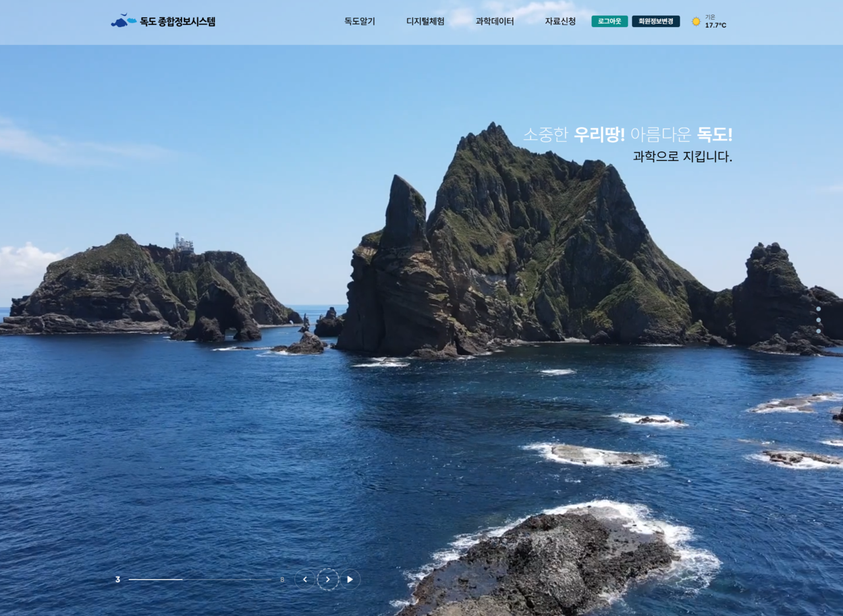
Task: Click the current slide number 3
Action: click(118, 580)
